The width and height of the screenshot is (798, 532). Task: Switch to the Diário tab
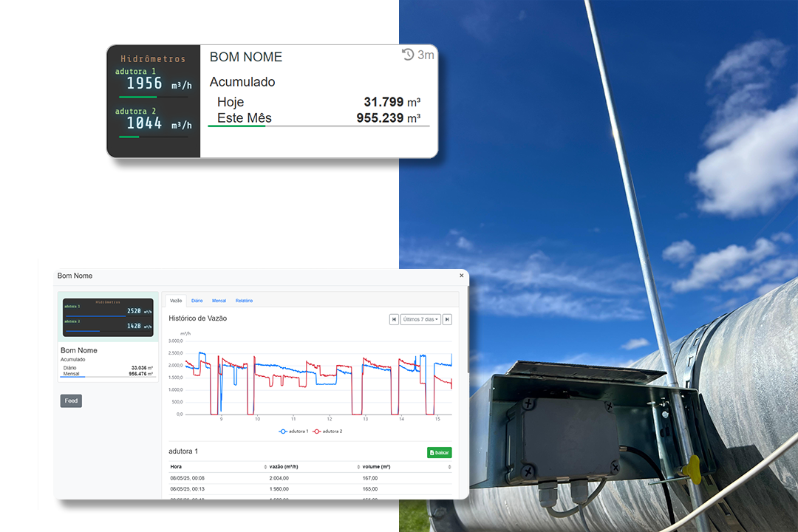click(197, 301)
